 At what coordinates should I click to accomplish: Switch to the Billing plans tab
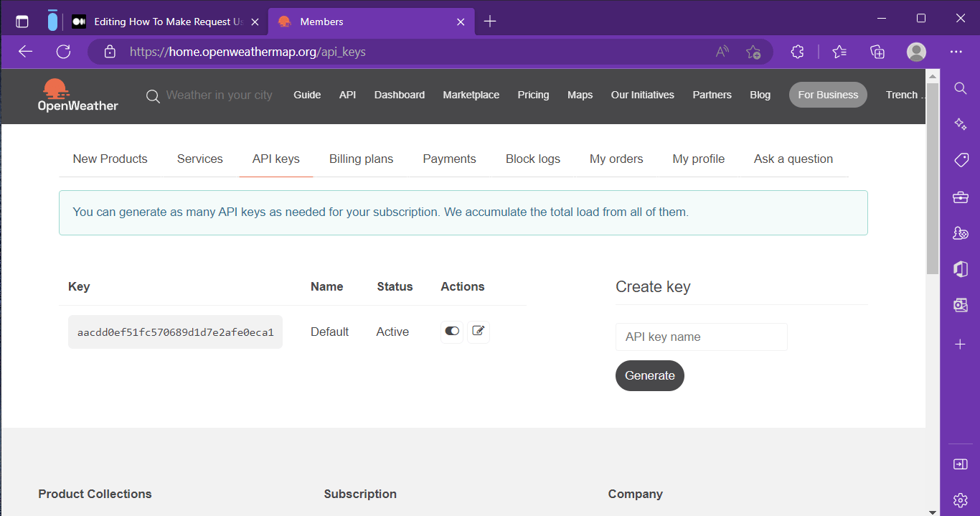pyautogui.click(x=361, y=159)
